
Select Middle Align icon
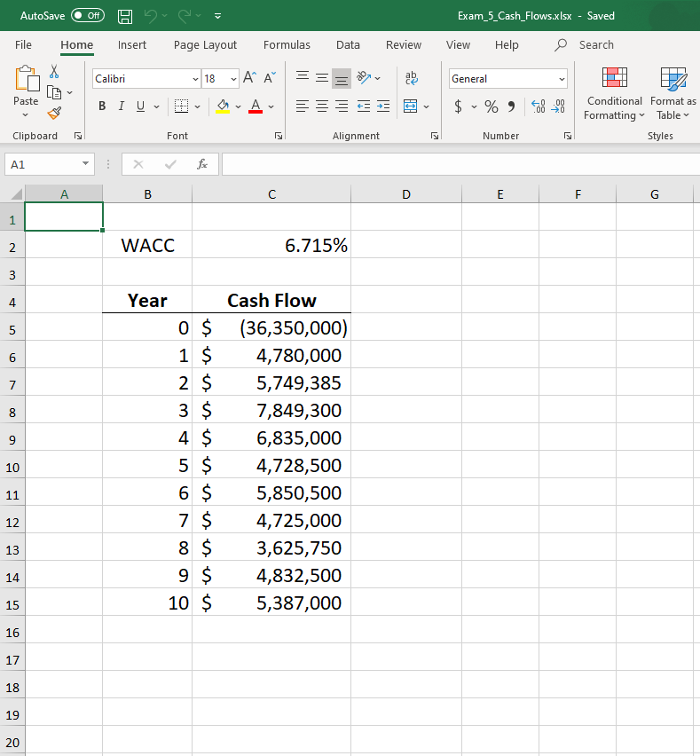point(322,77)
